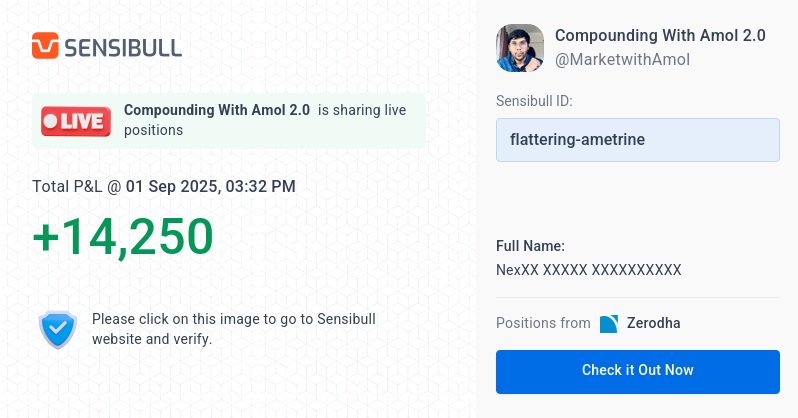Click the blue verified shield icon

pos(58,329)
